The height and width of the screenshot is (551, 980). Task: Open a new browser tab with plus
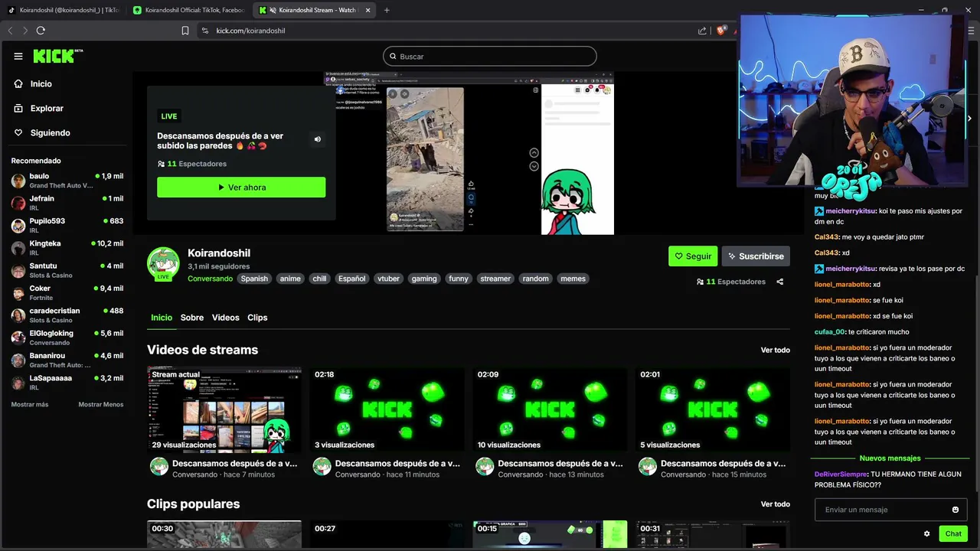click(387, 10)
